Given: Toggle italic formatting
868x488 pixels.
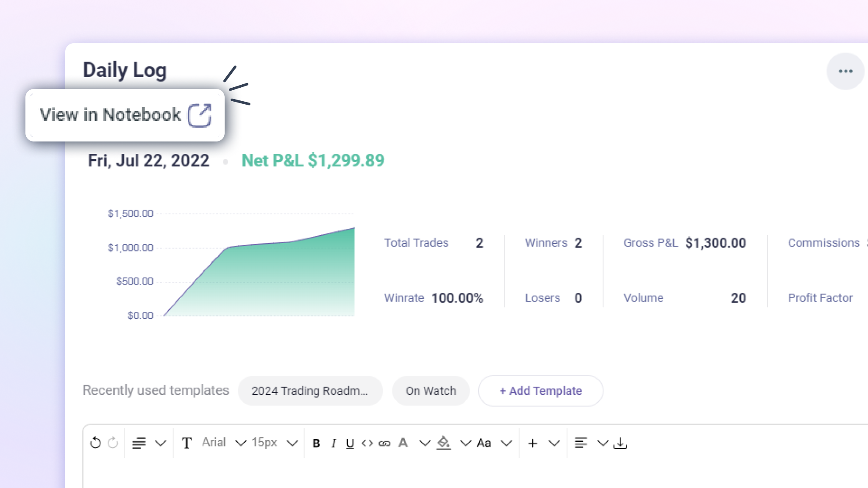Looking at the screenshot, I should click(334, 443).
